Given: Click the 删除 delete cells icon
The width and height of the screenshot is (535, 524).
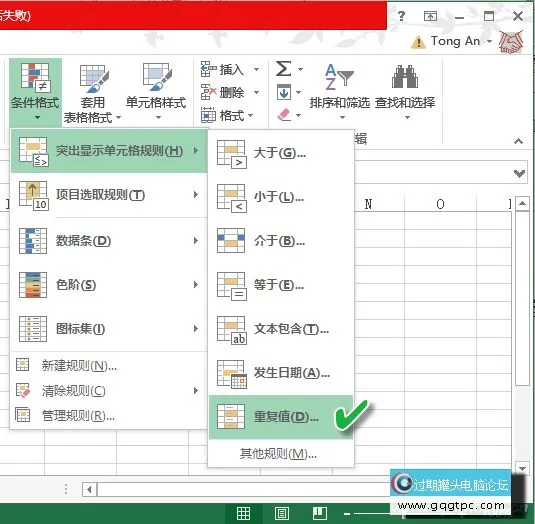Looking at the screenshot, I should 208,92.
